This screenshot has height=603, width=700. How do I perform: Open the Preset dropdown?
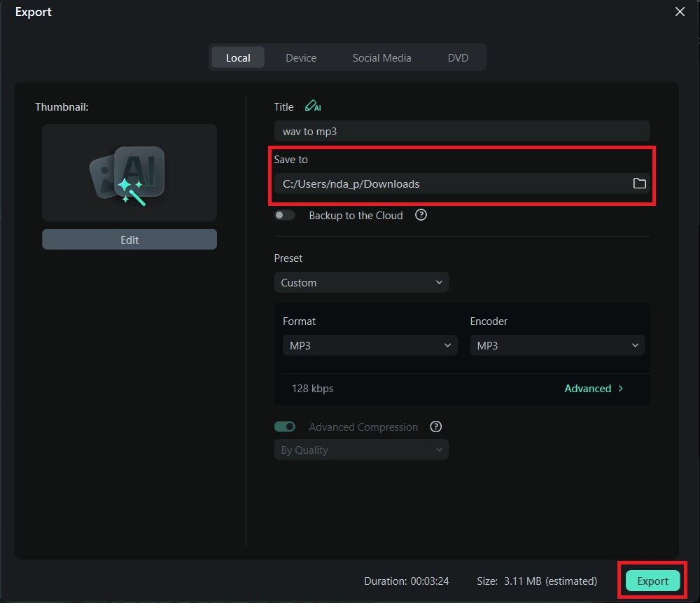(361, 282)
